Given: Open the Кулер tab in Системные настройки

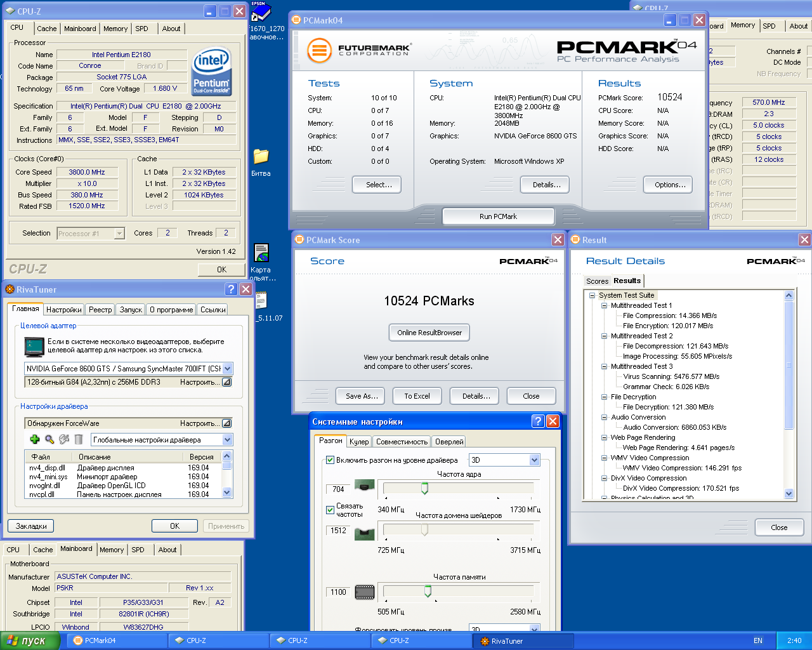Looking at the screenshot, I should click(359, 442).
